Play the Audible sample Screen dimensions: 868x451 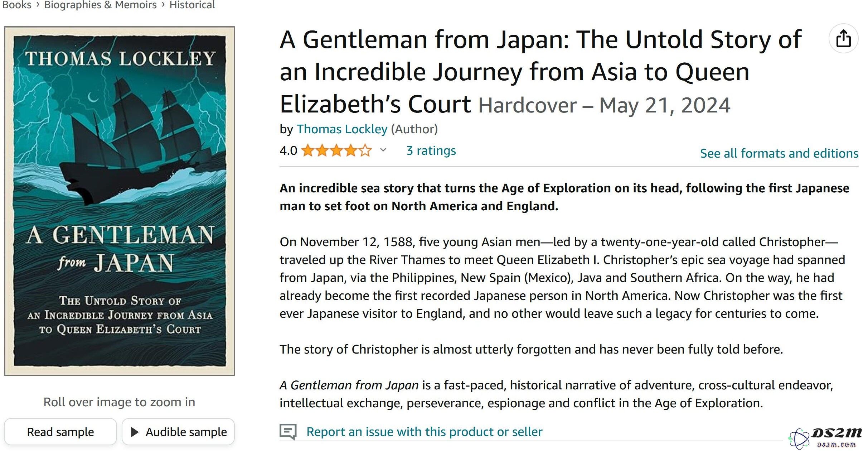point(178,432)
